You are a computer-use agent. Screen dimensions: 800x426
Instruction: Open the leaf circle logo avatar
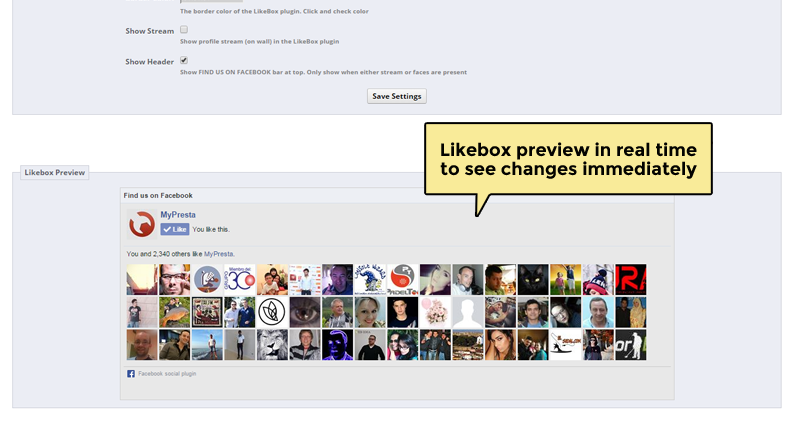coord(272,312)
